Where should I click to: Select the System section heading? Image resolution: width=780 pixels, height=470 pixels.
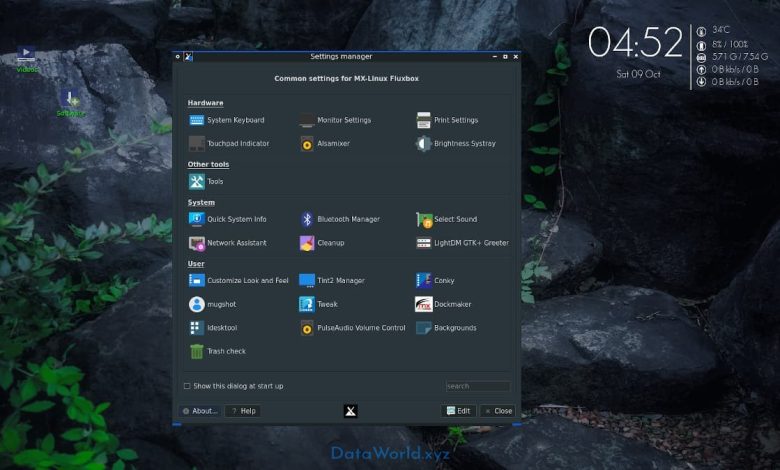[x=201, y=202]
